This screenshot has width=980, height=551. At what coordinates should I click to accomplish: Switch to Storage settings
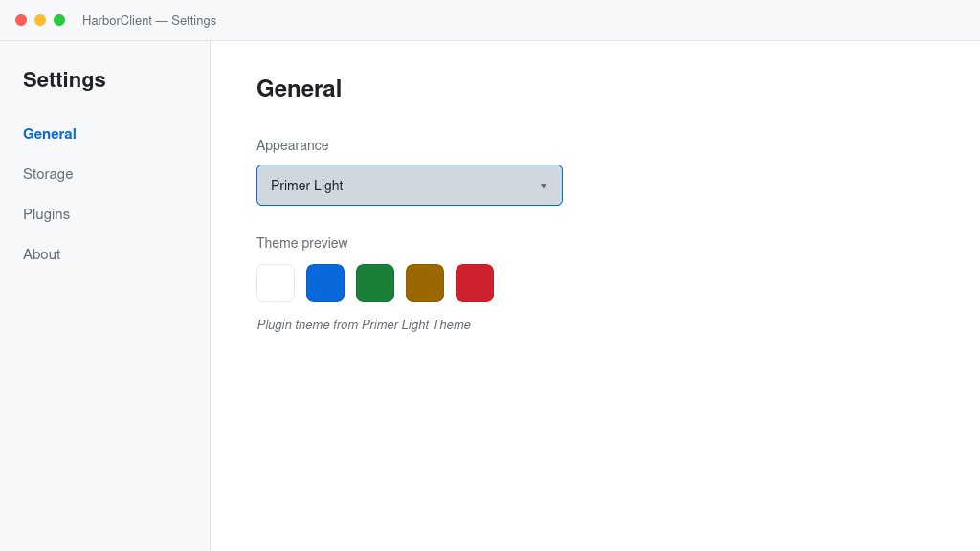(x=48, y=174)
